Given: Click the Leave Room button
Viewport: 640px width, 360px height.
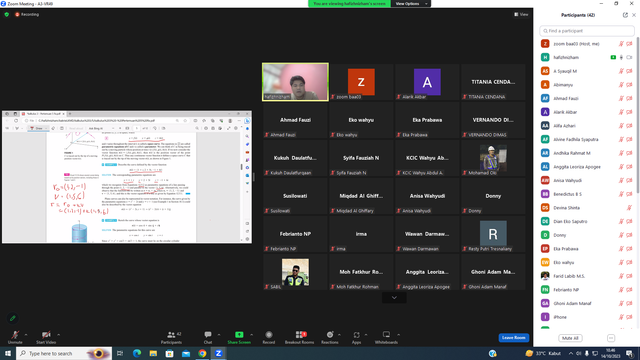Looking at the screenshot, I should (513, 338).
